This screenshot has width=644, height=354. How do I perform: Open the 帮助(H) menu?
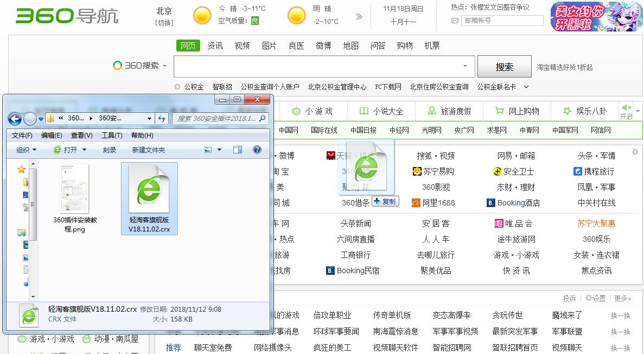142,136
